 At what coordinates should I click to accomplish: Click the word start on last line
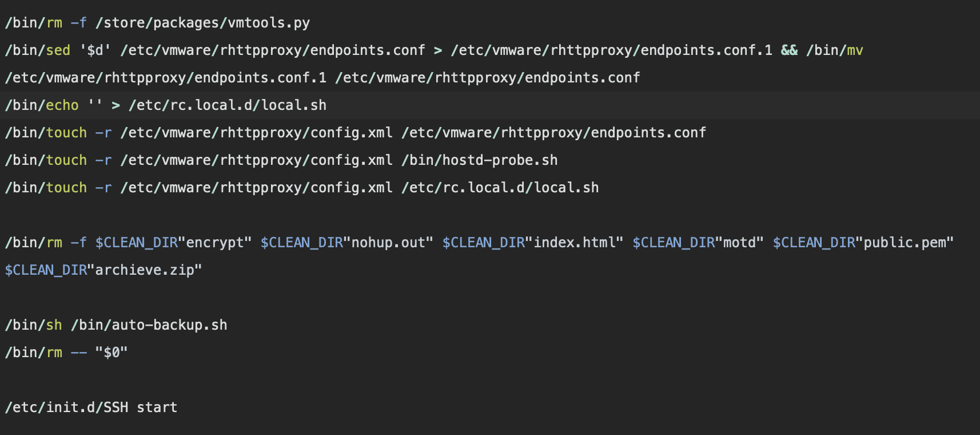point(157,408)
